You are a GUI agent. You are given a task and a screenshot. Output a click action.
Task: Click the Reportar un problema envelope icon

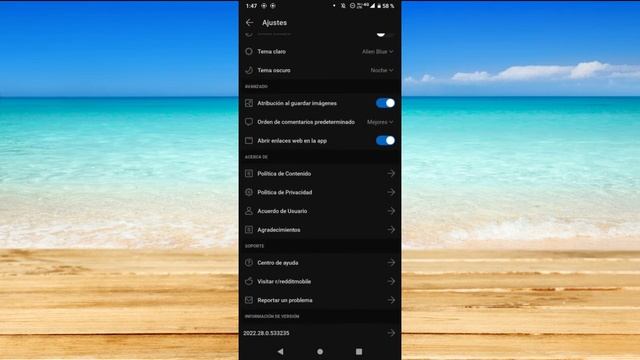click(x=249, y=300)
